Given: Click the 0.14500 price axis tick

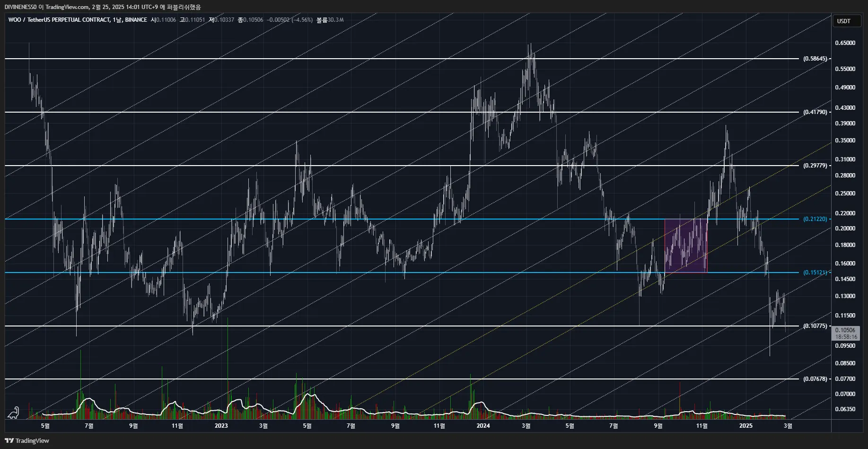Looking at the screenshot, I should pyautogui.click(x=845, y=279).
